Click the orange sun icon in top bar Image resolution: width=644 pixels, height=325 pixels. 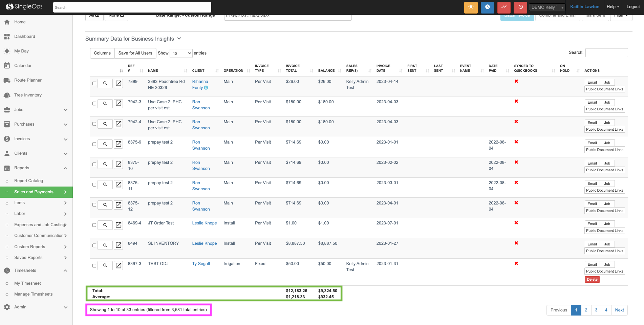[x=471, y=7]
